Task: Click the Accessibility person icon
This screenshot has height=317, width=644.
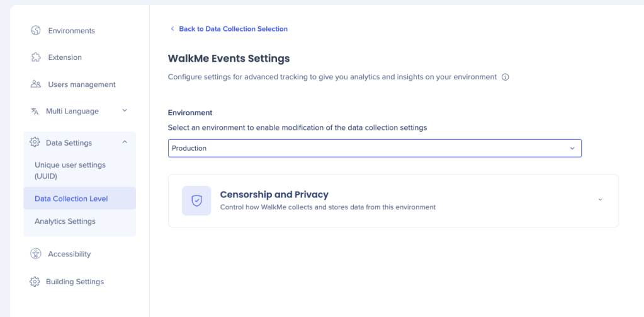Action: tap(36, 254)
